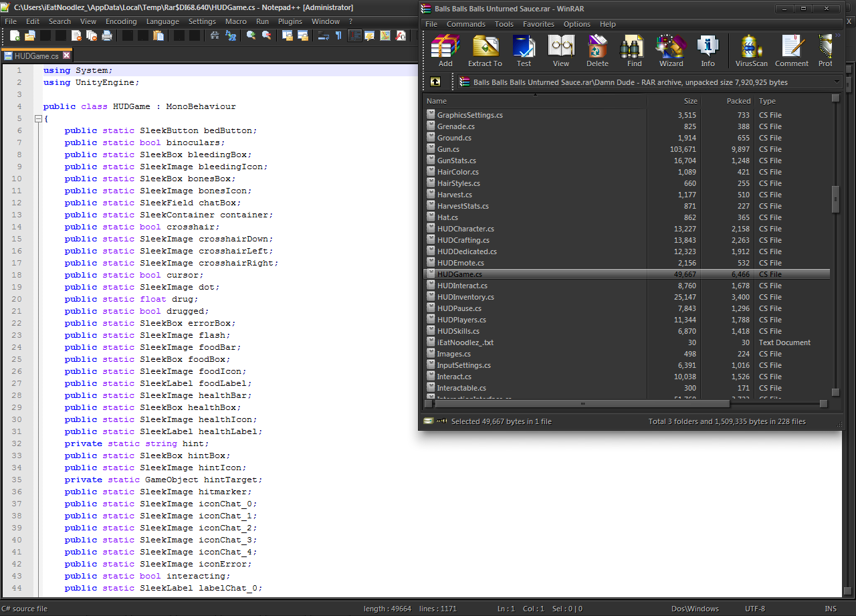Viewport: 856px width, 616px height.
Task: Click WinRAR Test icon
Action: click(x=524, y=51)
